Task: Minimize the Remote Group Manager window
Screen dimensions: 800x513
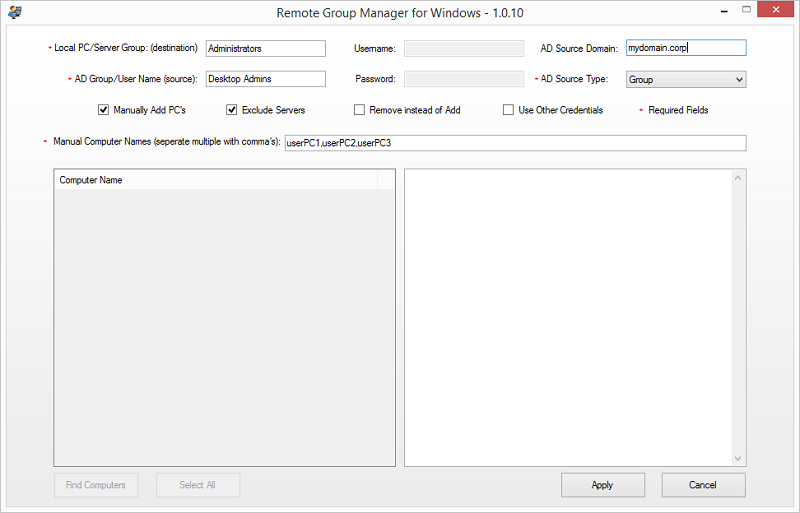Action: coord(724,11)
